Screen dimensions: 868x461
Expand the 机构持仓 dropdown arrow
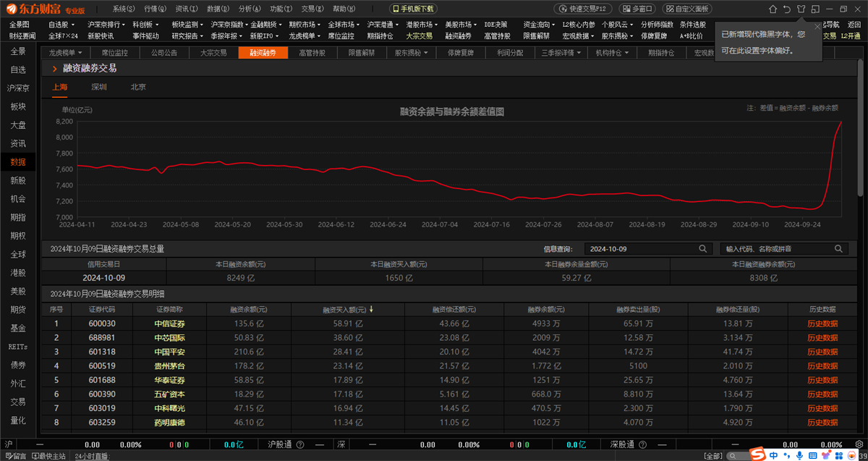coord(626,53)
